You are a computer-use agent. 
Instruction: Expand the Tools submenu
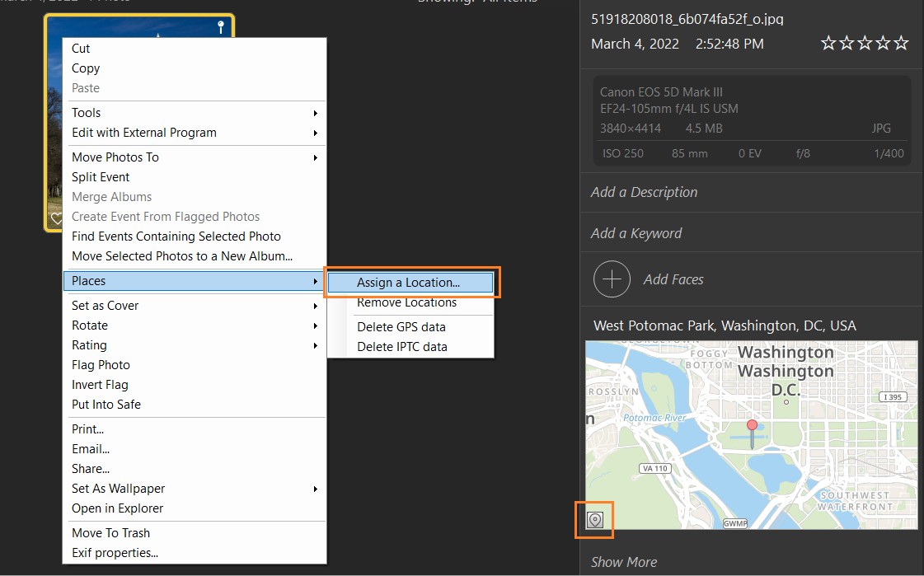coord(195,113)
